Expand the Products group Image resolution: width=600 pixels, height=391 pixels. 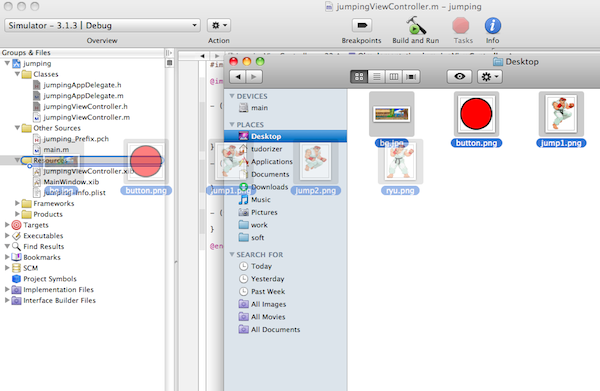(x=17, y=214)
